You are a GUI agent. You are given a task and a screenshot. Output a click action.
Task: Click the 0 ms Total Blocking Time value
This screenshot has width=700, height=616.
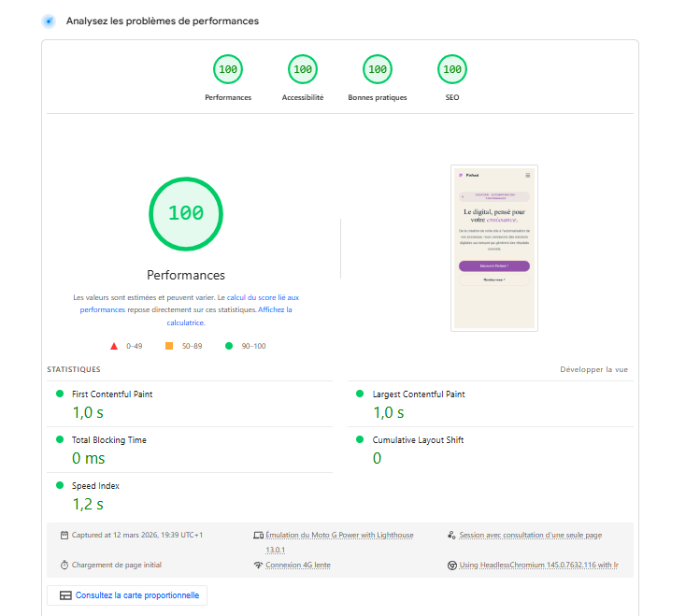tap(89, 458)
